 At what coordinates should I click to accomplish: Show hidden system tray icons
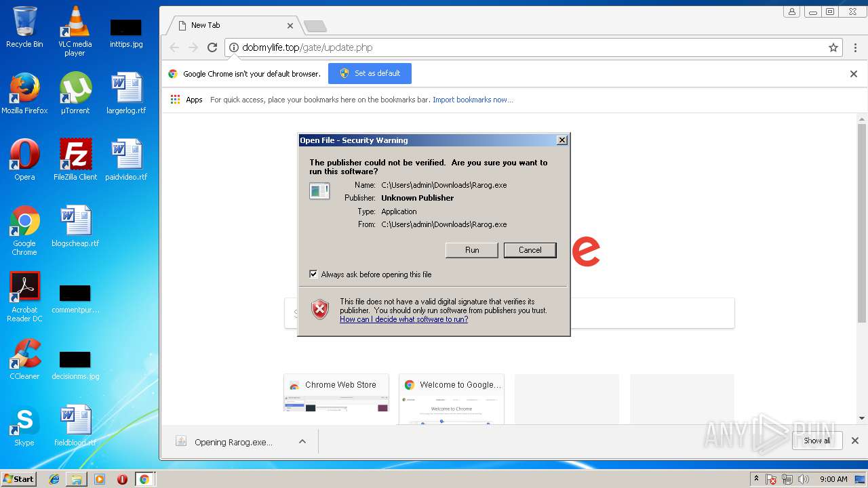(756, 479)
